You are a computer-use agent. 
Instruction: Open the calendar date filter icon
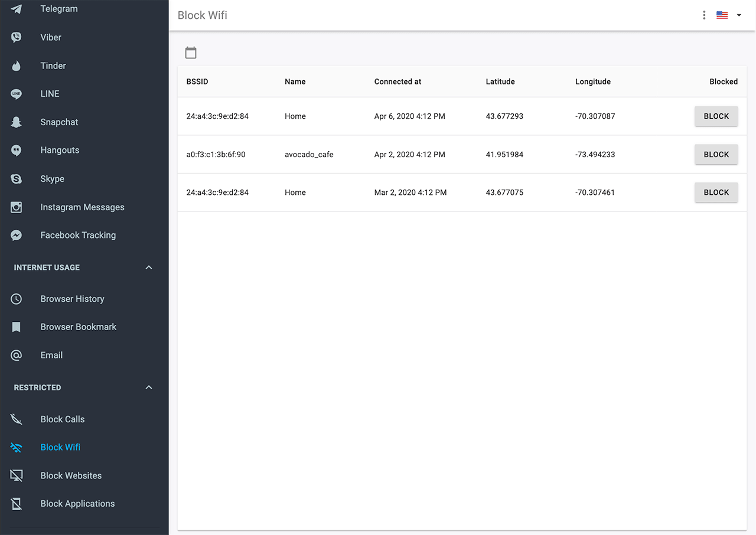point(191,53)
